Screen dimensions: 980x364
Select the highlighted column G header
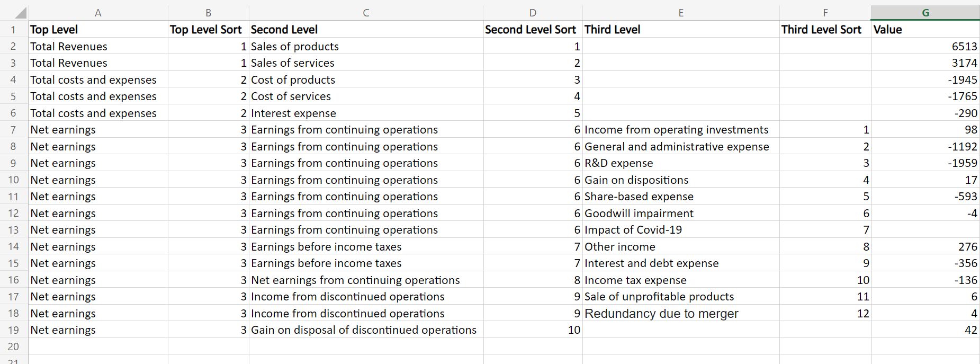[925, 13]
